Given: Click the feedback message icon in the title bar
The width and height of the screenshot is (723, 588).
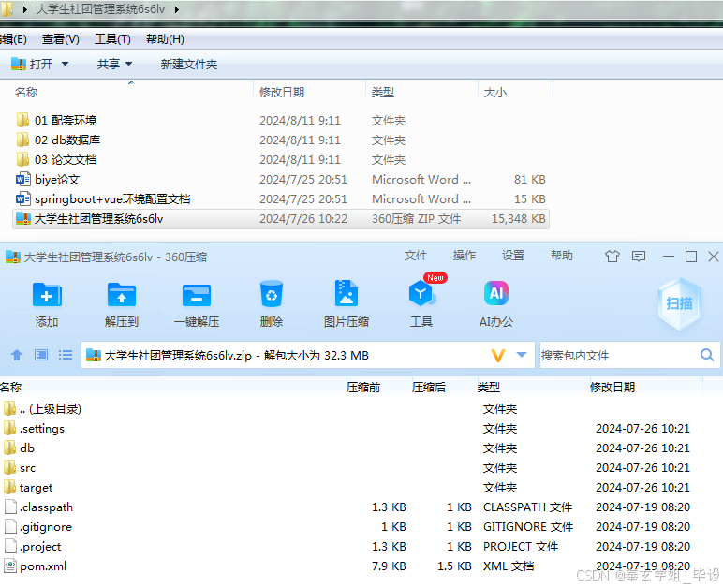Looking at the screenshot, I should (x=639, y=257).
